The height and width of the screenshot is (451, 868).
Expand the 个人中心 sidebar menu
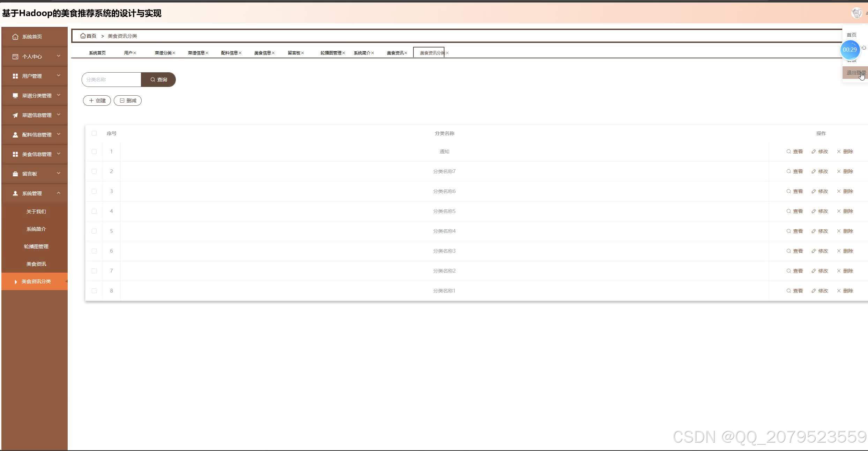click(35, 57)
